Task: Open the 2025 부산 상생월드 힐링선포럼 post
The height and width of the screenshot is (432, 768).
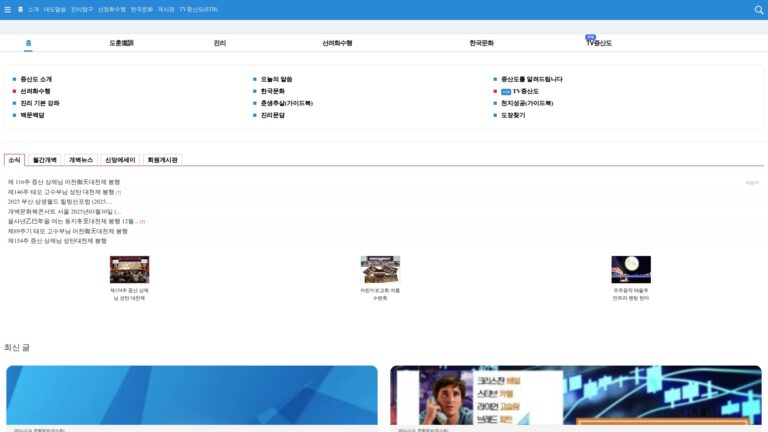Action: [59, 202]
